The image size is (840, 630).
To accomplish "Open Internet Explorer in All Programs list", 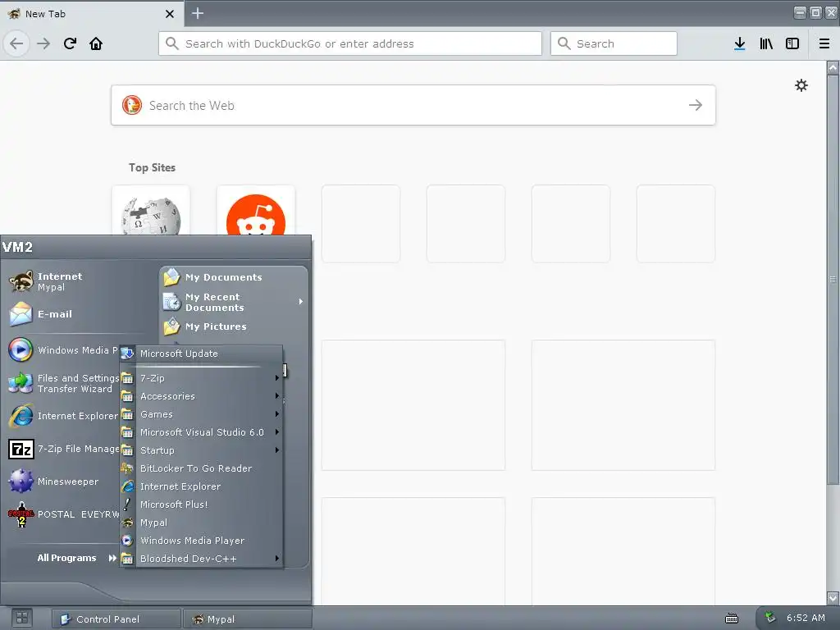I will (x=202, y=486).
